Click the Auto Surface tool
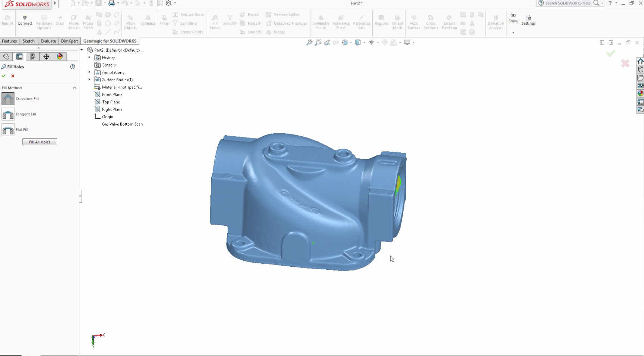 (x=414, y=22)
